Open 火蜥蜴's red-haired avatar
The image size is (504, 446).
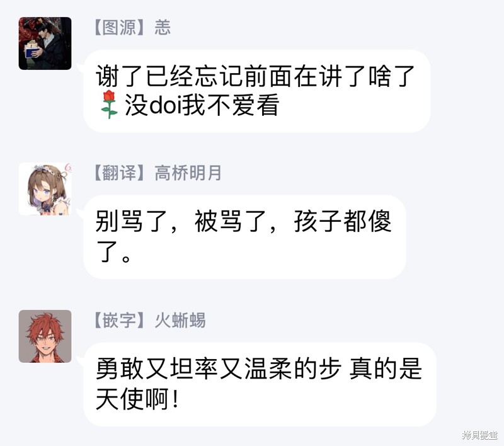pos(45,336)
